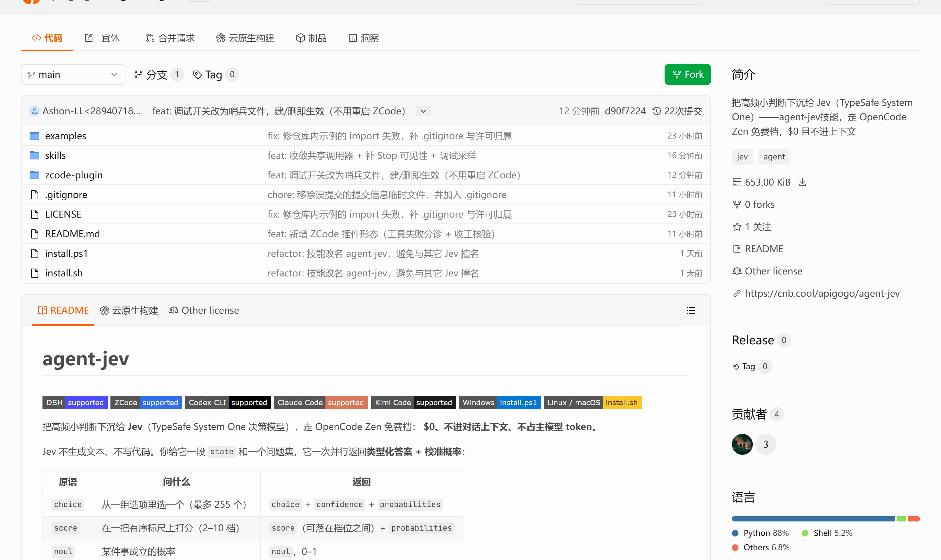
Task: Expand the latest commit message chevron
Action: point(423,111)
